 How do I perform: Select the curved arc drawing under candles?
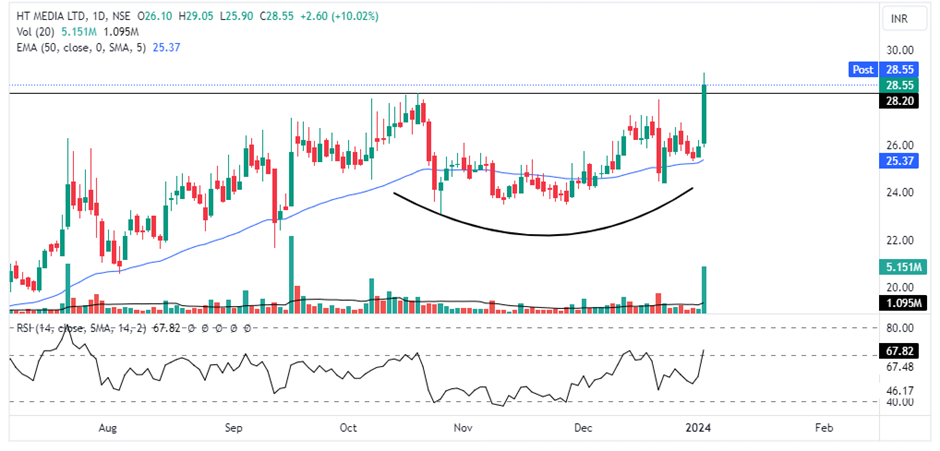[545, 235]
